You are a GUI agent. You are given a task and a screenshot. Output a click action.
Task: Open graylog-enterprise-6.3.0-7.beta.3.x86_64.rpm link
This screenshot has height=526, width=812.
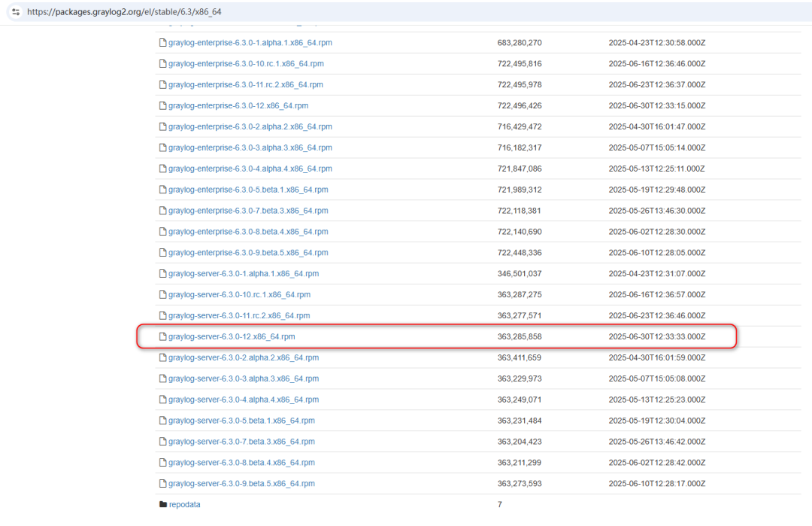click(x=248, y=211)
